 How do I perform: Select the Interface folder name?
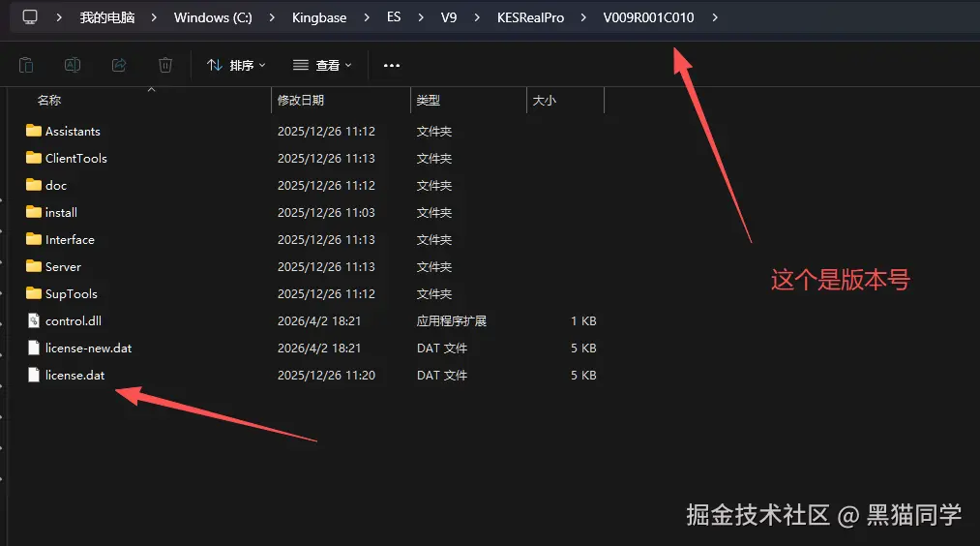[70, 239]
